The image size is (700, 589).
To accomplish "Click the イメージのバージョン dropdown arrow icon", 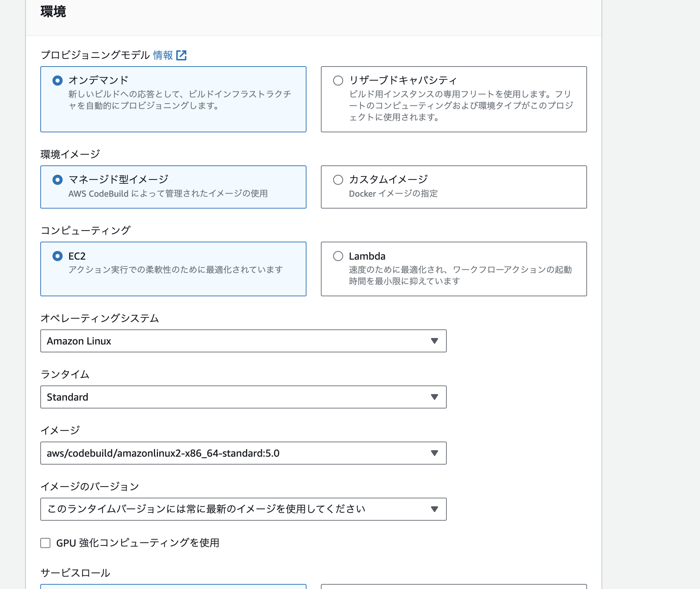I will click(x=435, y=509).
